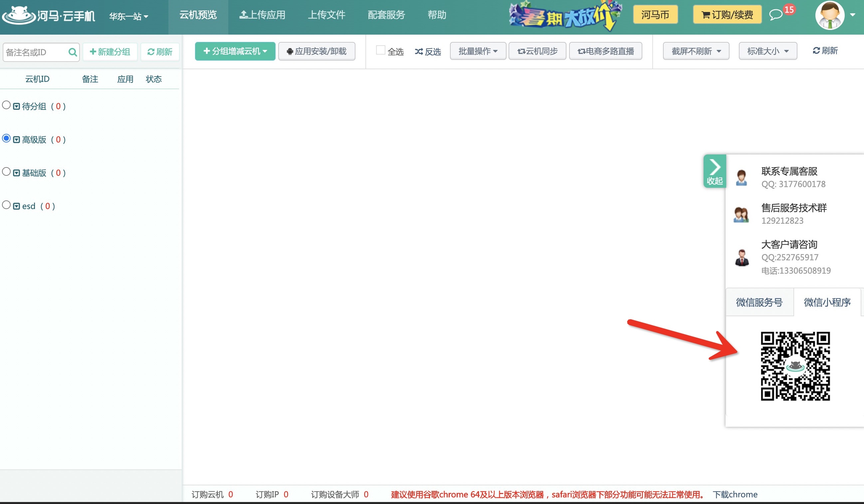This screenshot has height=504, width=864.
Task: Open the 上传应用 upload app function
Action: [262, 15]
